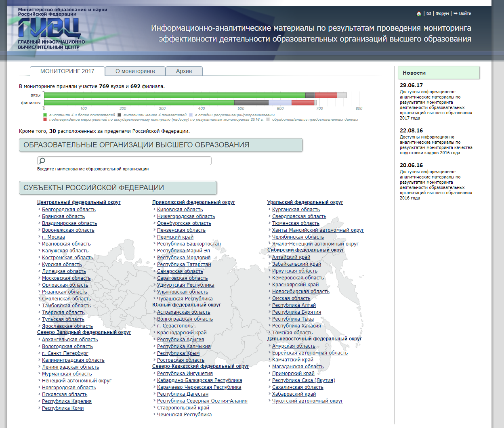This screenshot has height=428, width=504.
Task: Open Ростовская область
Action: [x=181, y=360]
